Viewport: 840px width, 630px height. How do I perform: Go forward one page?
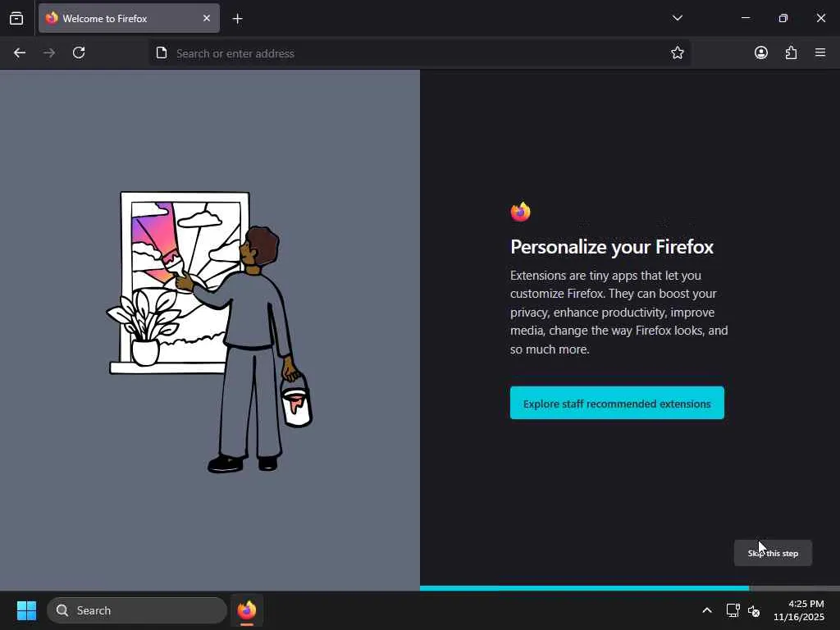click(49, 52)
